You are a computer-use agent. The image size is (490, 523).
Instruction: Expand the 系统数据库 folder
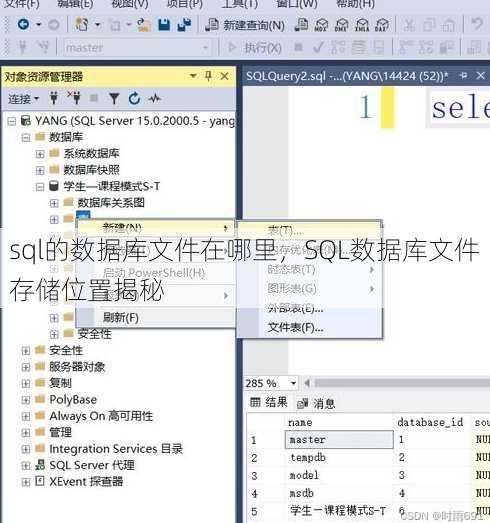[40, 154]
